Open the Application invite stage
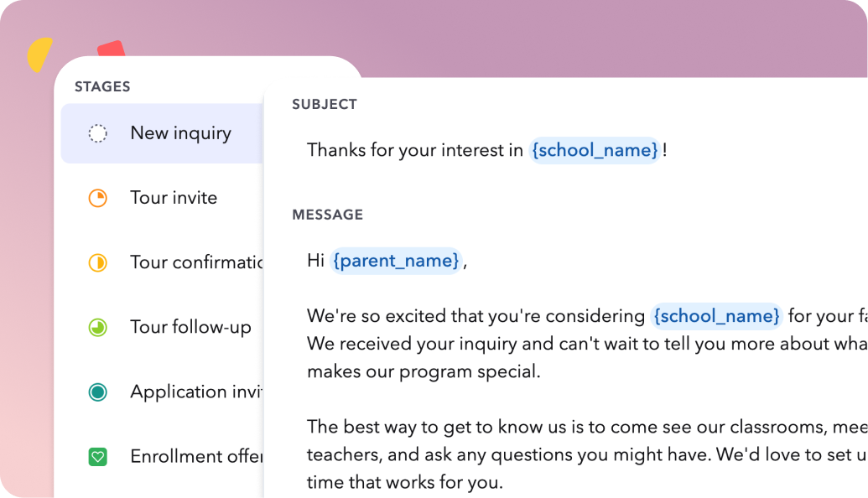This screenshot has width=868, height=498. [162, 392]
